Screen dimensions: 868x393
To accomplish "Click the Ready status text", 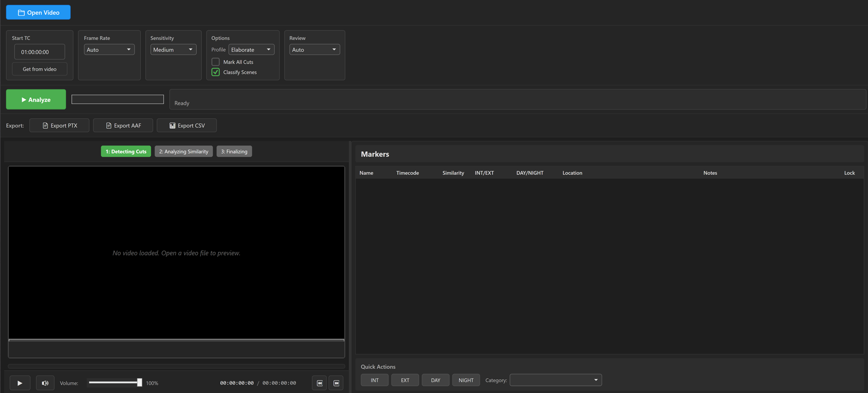I will pos(182,103).
